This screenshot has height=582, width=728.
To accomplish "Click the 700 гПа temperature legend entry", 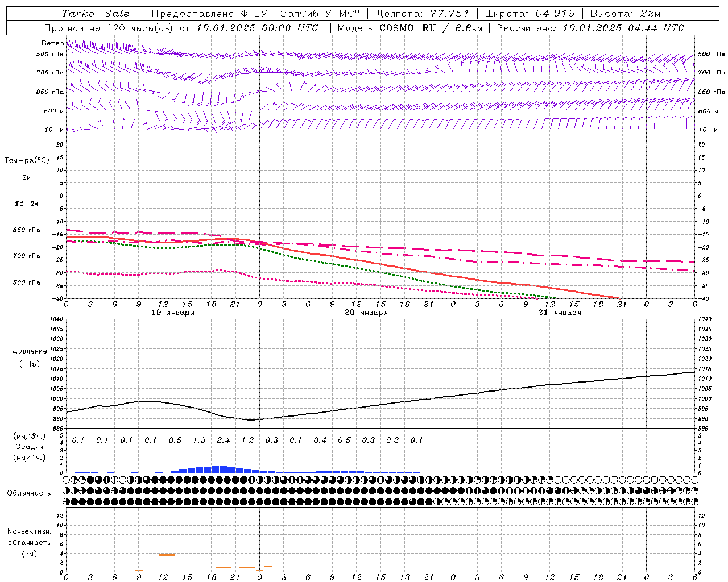I will [27, 256].
